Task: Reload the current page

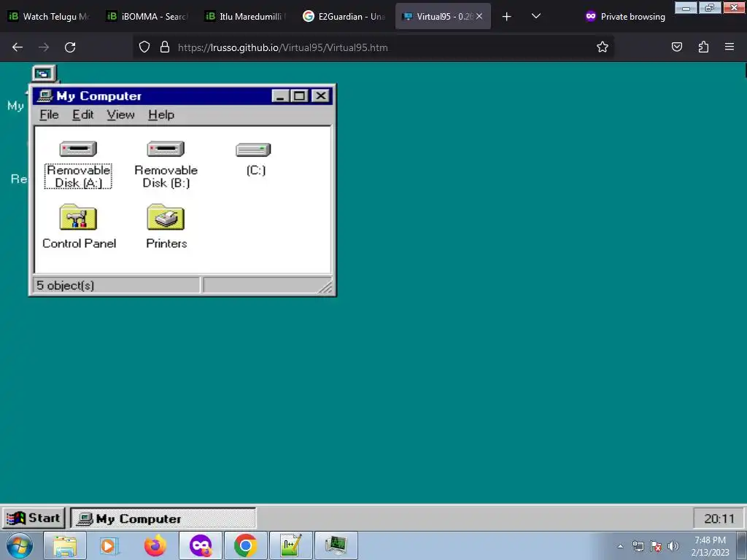Action: 70,47
